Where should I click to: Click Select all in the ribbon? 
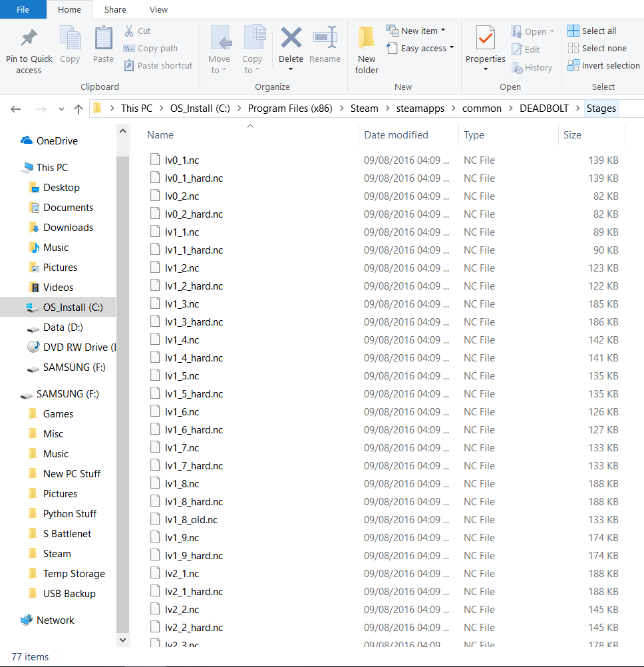tap(591, 31)
